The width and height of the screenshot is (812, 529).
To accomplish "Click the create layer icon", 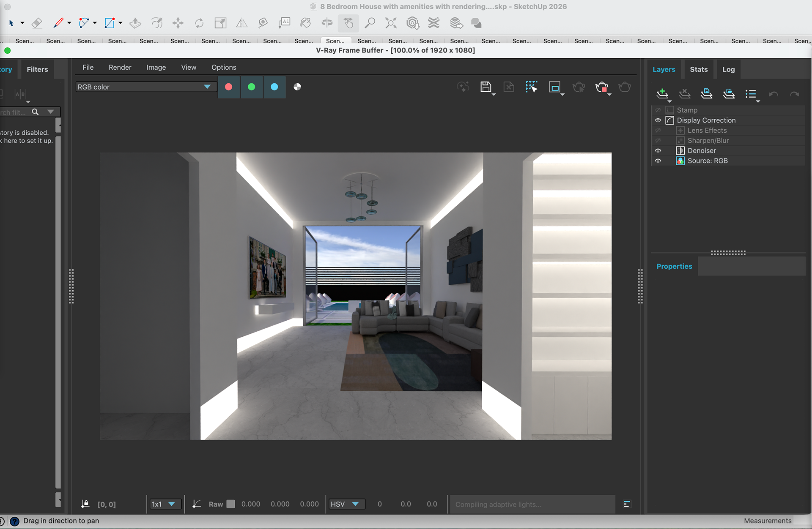I will [x=662, y=94].
